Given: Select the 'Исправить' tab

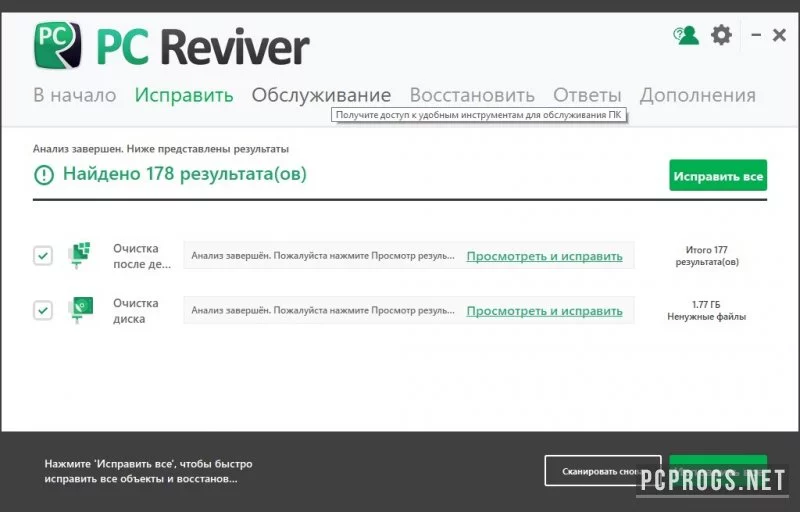Looking at the screenshot, I should [184, 95].
